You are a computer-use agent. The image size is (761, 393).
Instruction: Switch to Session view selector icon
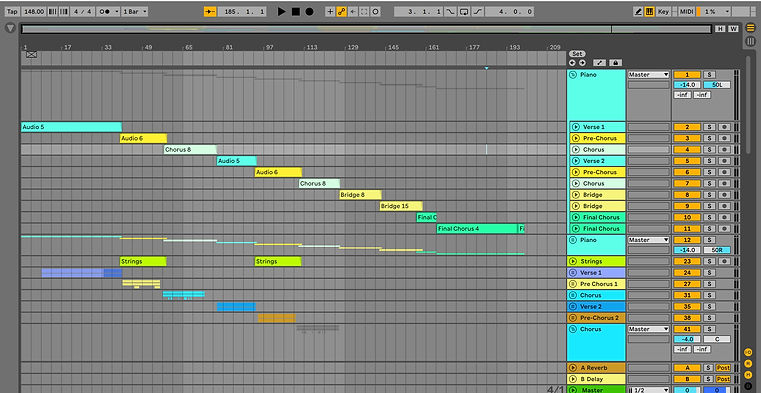point(750,41)
